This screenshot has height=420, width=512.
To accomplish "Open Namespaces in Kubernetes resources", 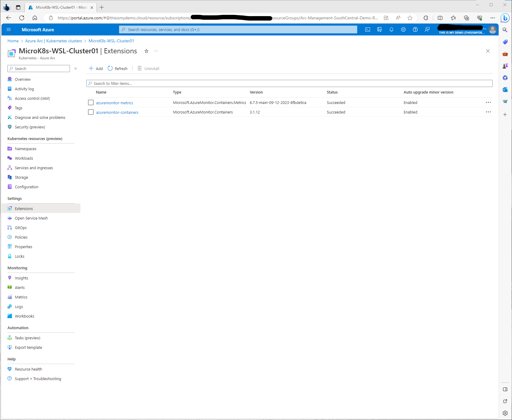I will (26, 149).
